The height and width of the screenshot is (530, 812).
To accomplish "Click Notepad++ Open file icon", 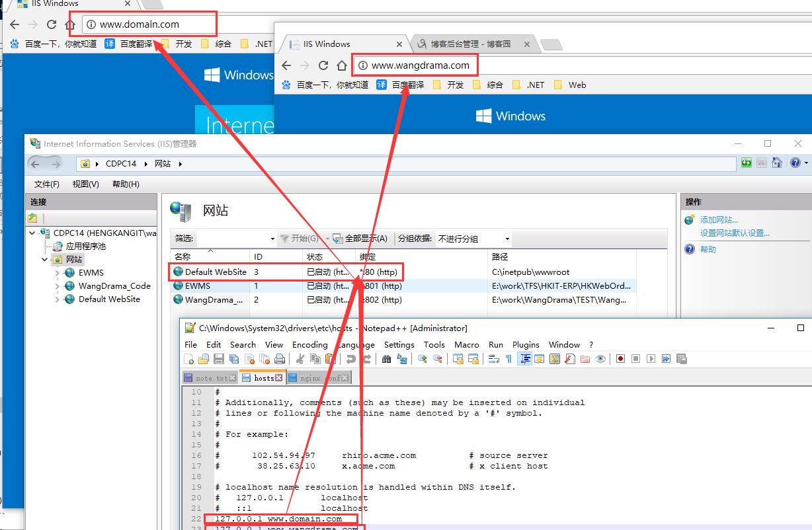I will [204, 359].
